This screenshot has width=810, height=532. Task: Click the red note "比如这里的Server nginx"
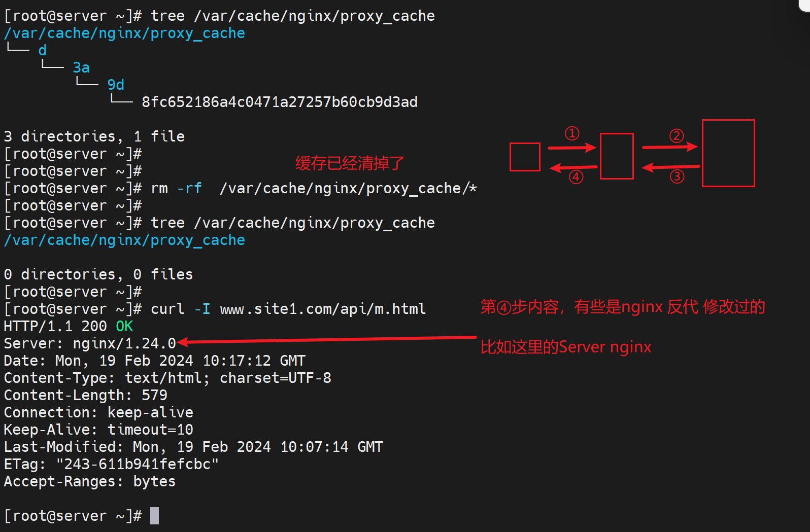566,347
